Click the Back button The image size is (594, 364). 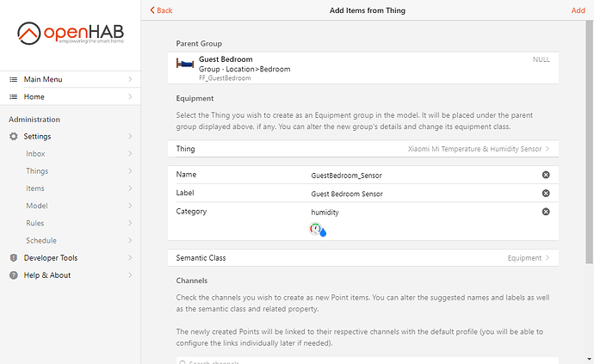(x=161, y=10)
